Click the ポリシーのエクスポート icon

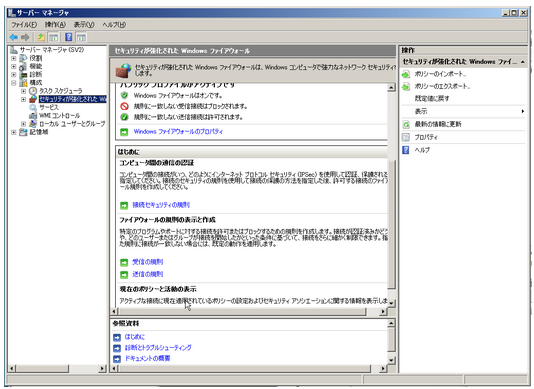tap(406, 87)
